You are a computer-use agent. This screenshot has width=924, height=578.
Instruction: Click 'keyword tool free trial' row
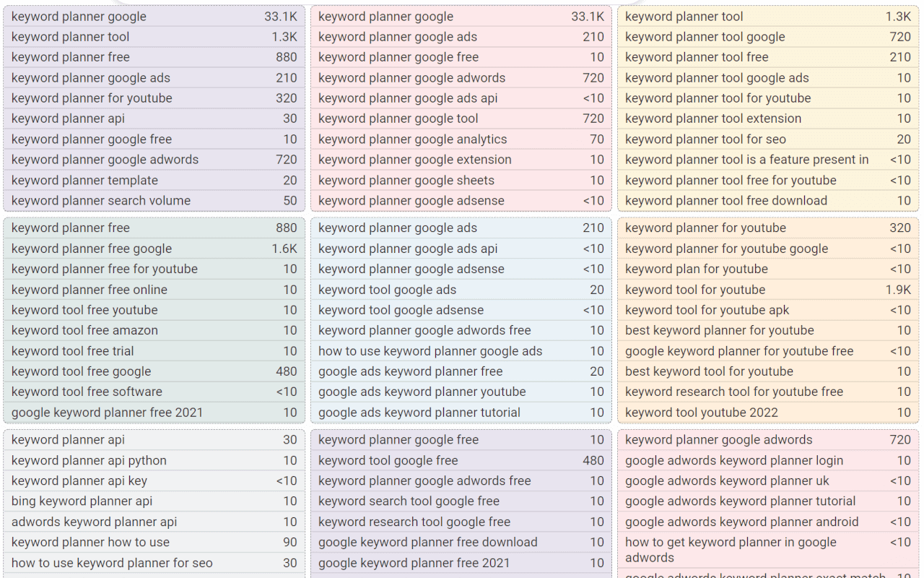pos(154,351)
